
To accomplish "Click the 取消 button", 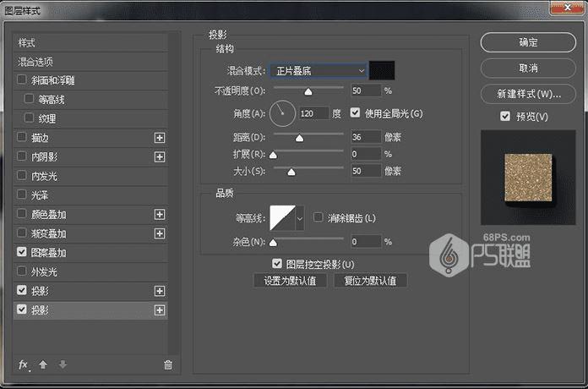I will (528, 68).
